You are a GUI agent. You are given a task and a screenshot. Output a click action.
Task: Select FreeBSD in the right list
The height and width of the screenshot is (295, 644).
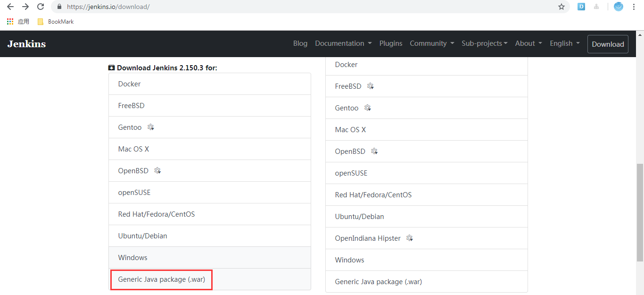click(427, 86)
